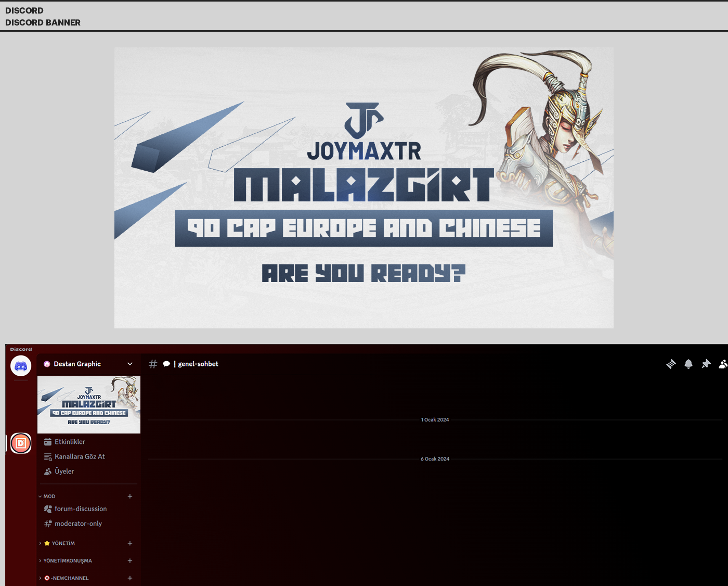Open Etkinlikler events list
The height and width of the screenshot is (586, 728).
click(70, 442)
